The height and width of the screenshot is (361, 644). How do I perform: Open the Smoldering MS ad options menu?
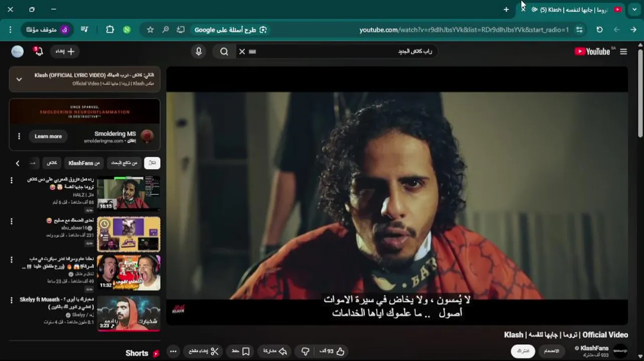(x=19, y=136)
